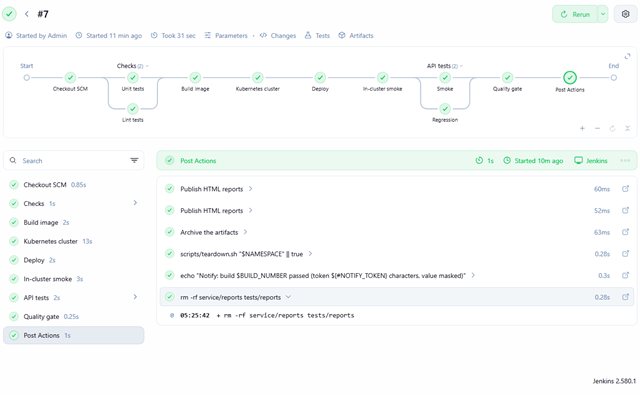Select API tests stage in sidebar
Image resolution: width=640 pixels, height=400 pixels.
(73, 298)
